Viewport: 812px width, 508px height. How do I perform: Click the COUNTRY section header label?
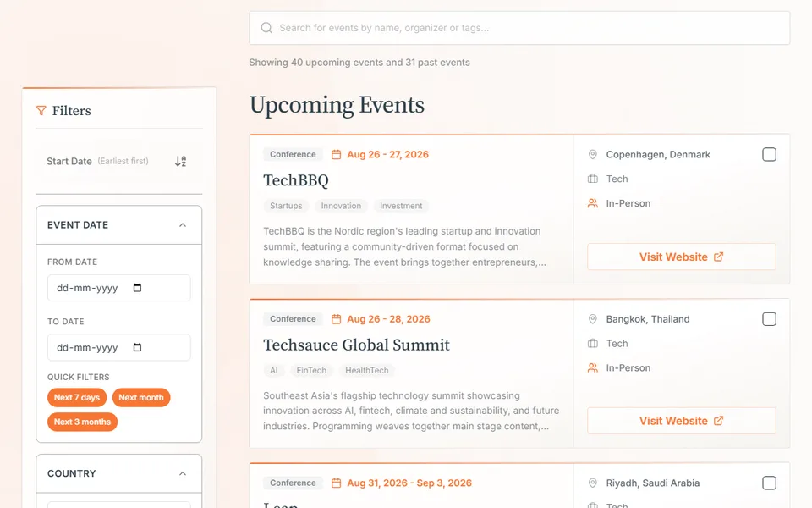point(71,473)
